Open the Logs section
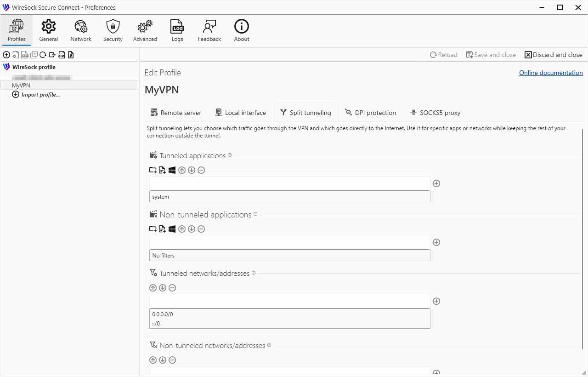The height and width of the screenshot is (377, 588). (177, 30)
